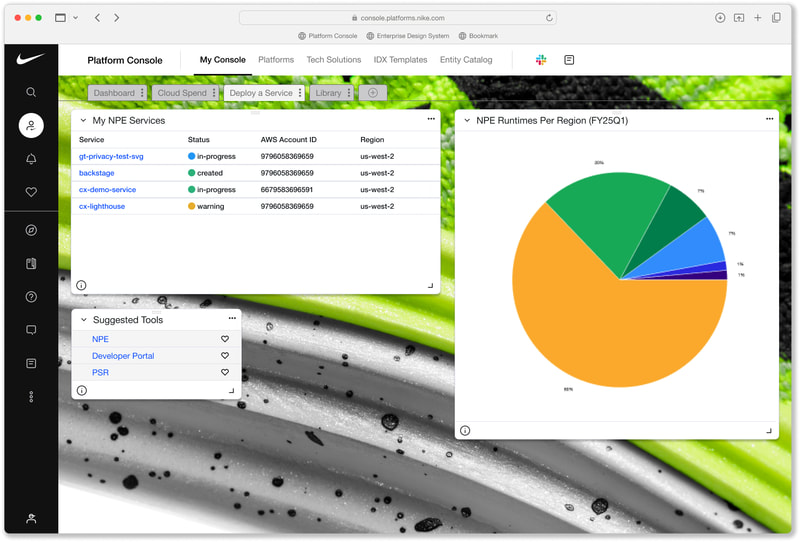Viewport: 800px width, 542px height.
Task: Open backstage service link
Action: pyautogui.click(x=96, y=173)
